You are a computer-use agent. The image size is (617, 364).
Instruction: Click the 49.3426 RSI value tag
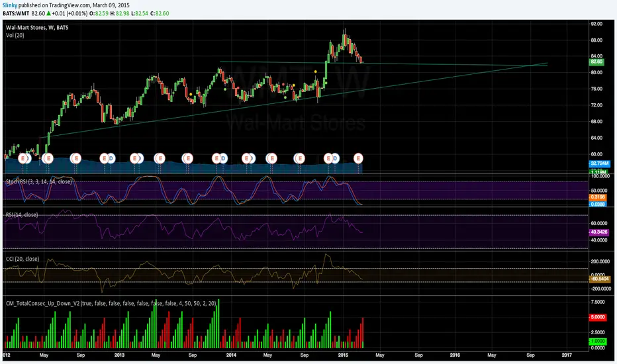pos(599,232)
